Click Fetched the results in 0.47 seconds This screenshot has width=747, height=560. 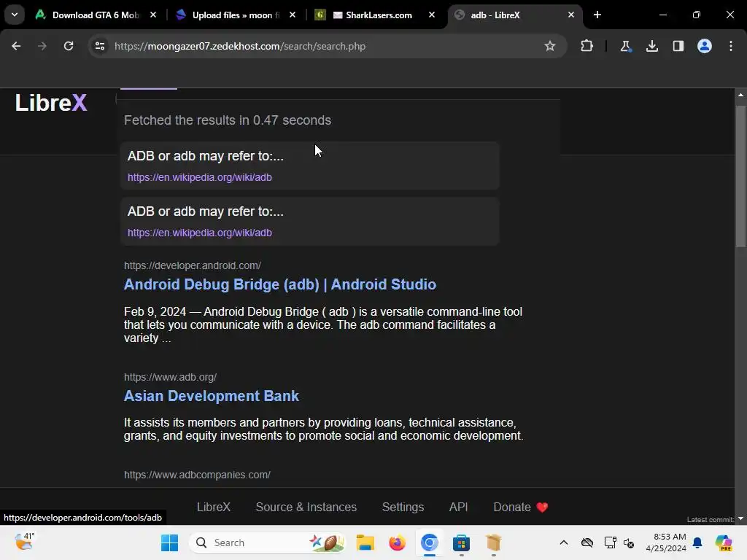[x=228, y=120]
